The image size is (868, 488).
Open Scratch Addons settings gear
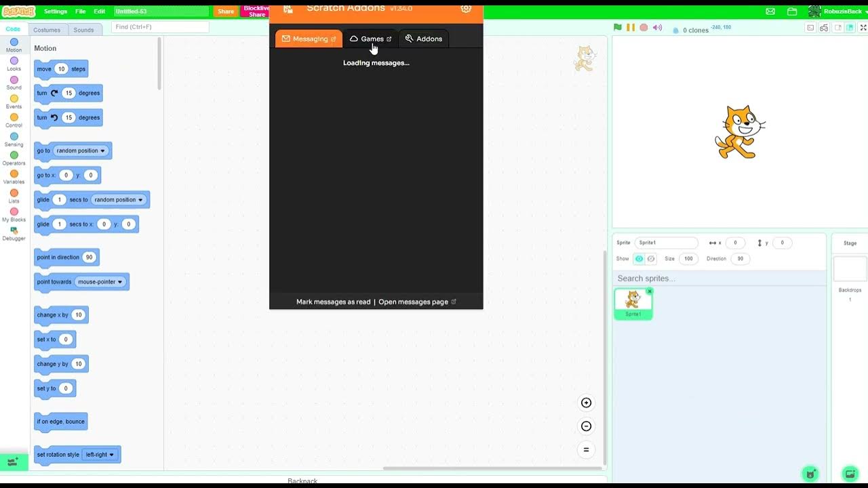(x=466, y=8)
